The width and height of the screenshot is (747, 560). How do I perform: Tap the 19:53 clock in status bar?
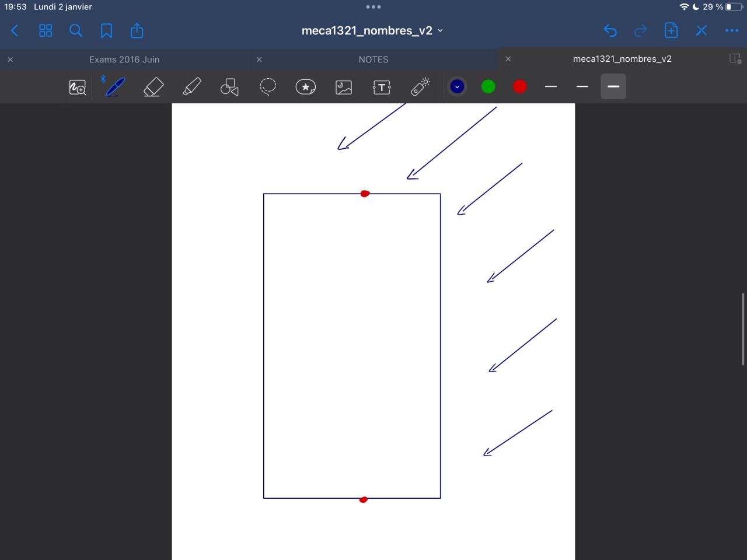pos(15,7)
